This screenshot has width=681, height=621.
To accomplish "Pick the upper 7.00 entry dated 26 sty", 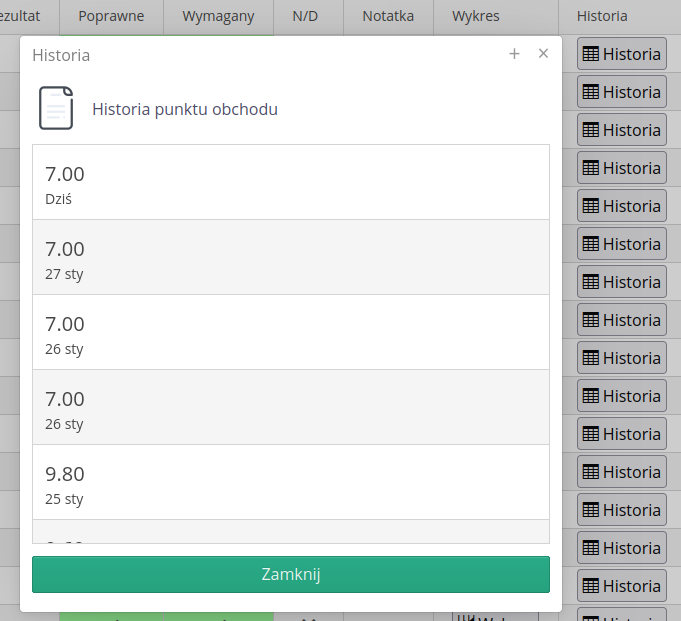I will click(290, 332).
